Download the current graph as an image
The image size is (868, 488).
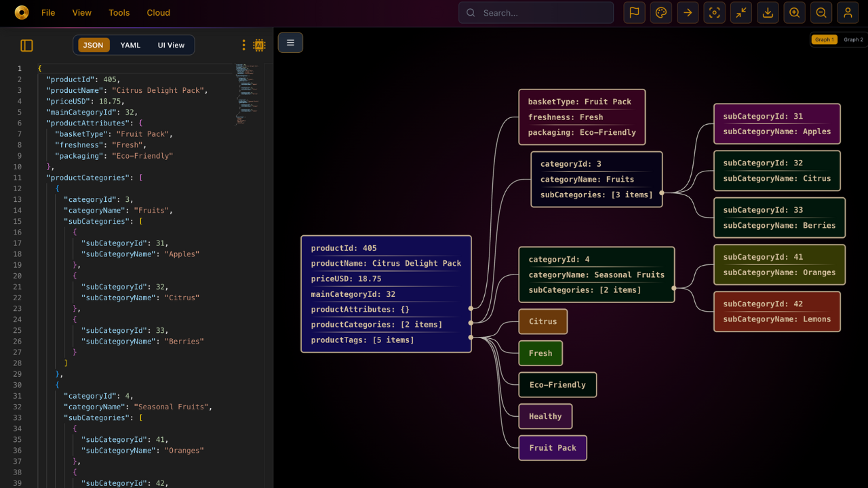click(768, 12)
